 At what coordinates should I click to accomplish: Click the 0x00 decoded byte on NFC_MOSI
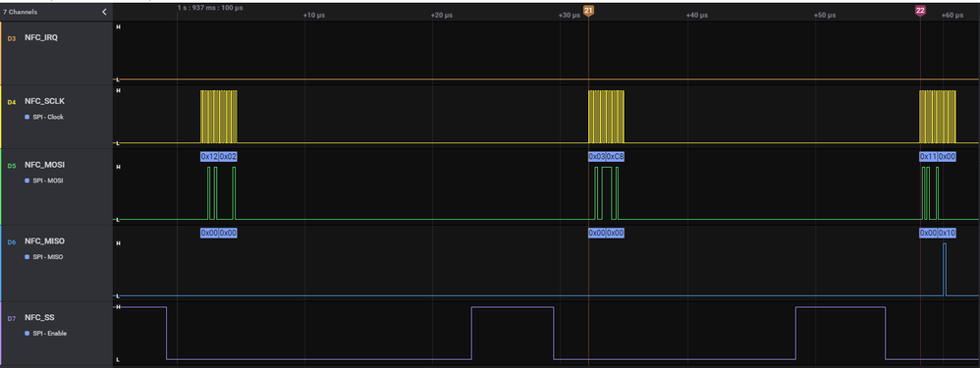click(947, 156)
